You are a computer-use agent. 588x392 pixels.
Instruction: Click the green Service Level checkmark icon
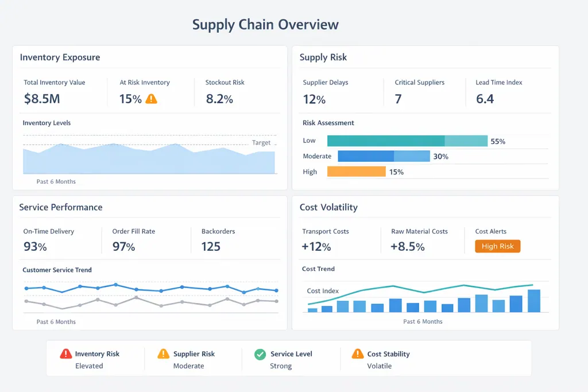pos(260,354)
